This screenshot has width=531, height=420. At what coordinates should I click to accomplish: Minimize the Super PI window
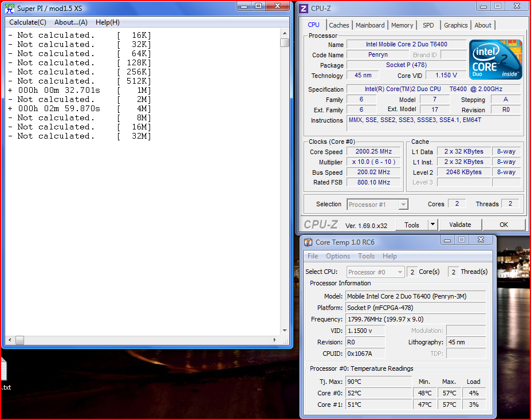click(244, 6)
